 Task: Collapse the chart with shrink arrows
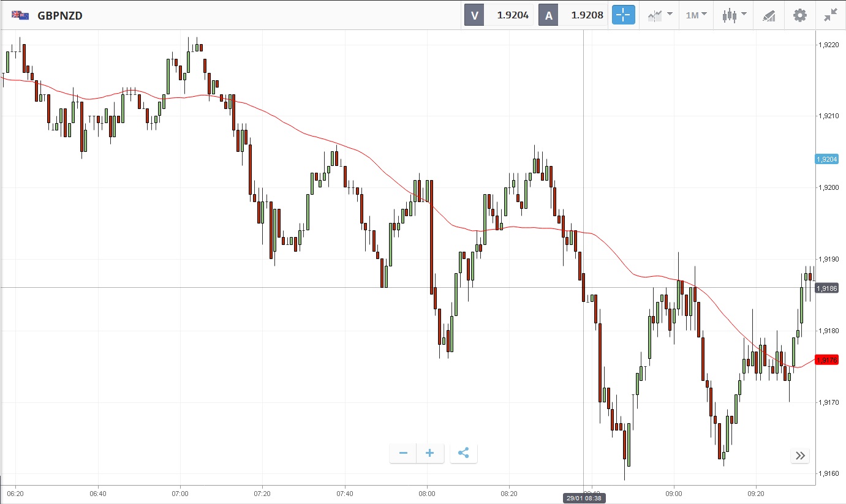click(830, 15)
